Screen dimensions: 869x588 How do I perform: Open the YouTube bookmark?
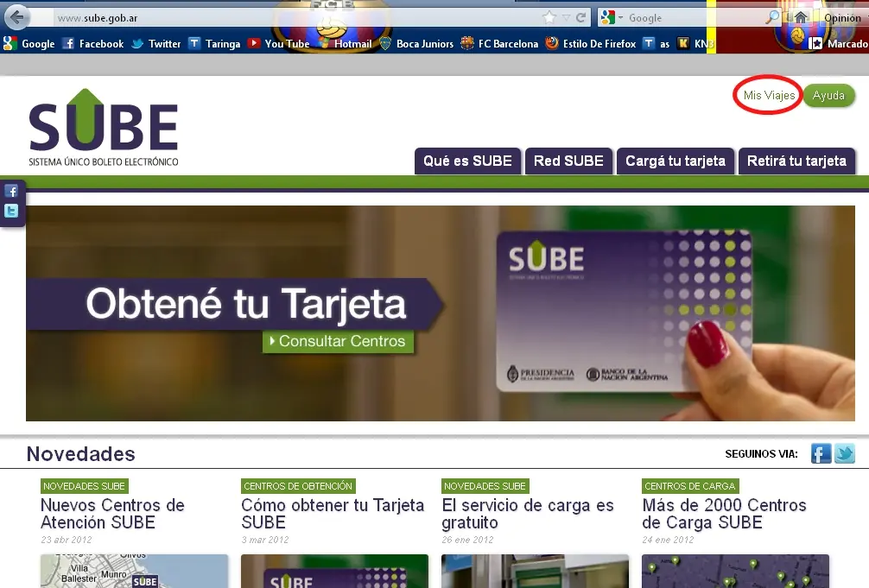(278, 43)
